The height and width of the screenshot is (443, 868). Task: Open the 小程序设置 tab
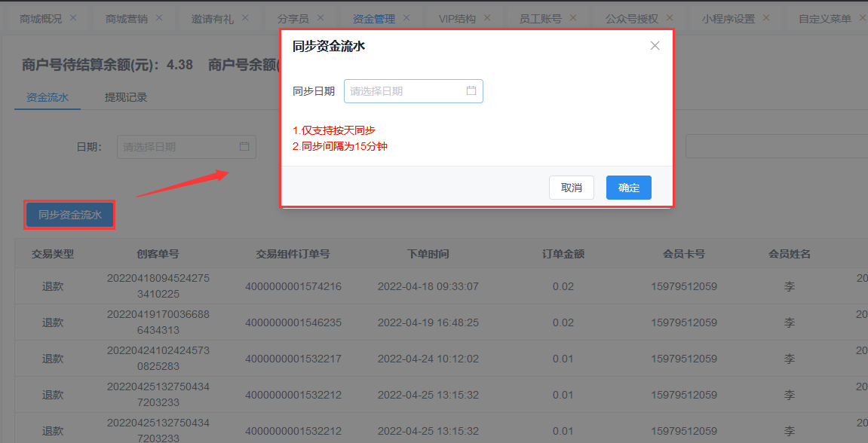point(728,20)
